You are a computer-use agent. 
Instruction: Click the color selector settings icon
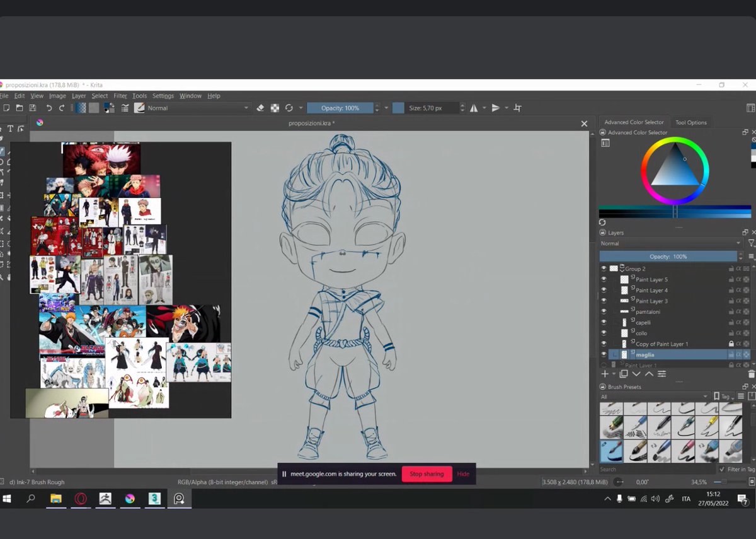[x=605, y=143]
